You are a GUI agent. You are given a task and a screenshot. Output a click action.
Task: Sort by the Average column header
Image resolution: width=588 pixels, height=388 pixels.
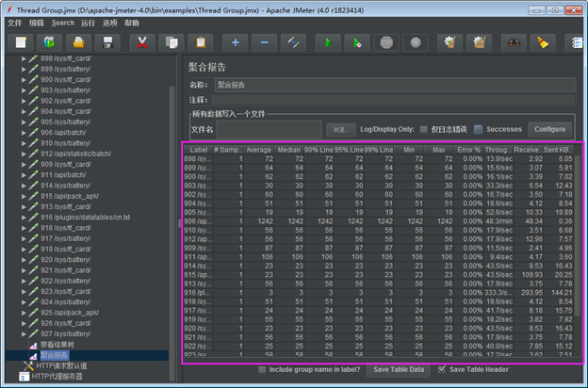259,150
